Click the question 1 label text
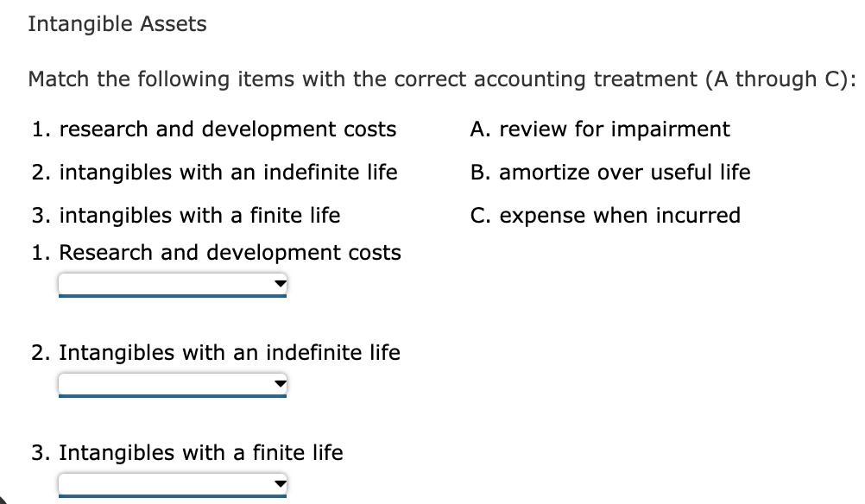Viewport: 865px width, 504px height. 216,252
